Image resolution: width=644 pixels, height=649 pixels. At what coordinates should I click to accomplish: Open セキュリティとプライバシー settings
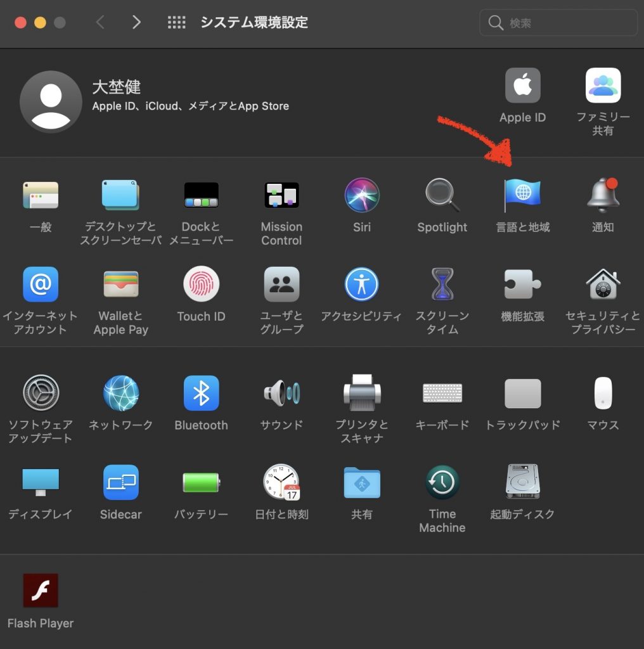[x=602, y=285]
